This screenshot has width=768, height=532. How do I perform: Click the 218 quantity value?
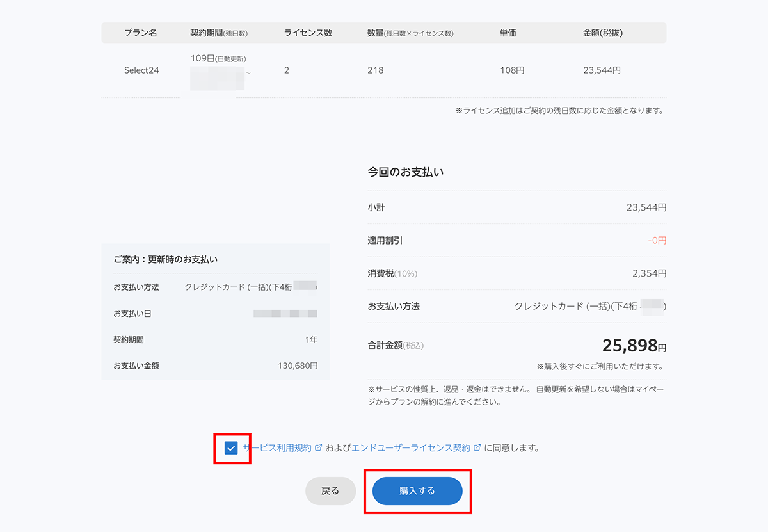376,70
